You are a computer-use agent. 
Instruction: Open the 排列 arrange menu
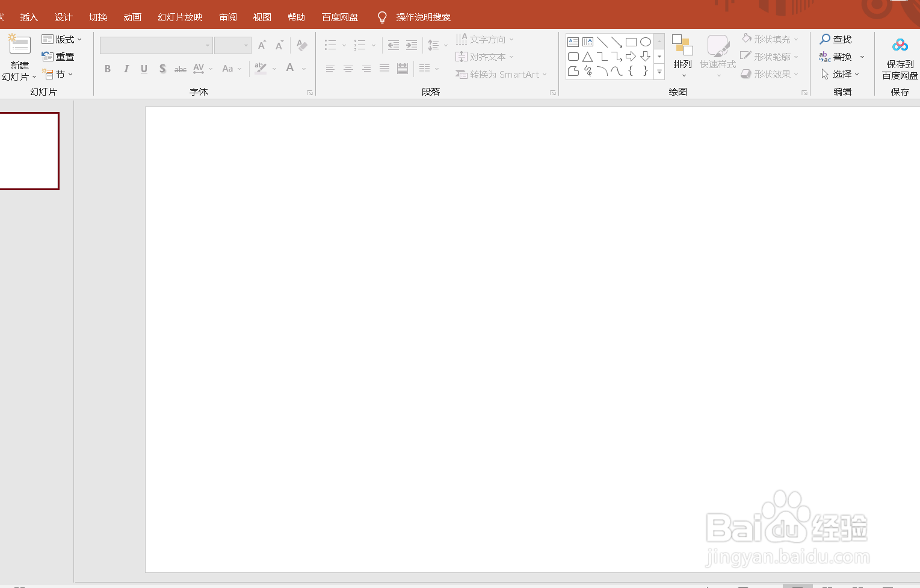(x=683, y=56)
